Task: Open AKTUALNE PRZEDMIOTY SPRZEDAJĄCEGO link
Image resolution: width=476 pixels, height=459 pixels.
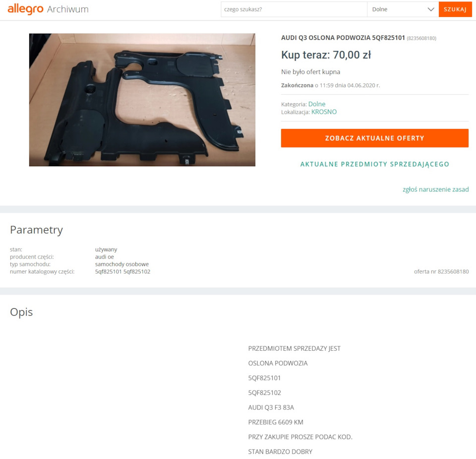Action: click(375, 164)
